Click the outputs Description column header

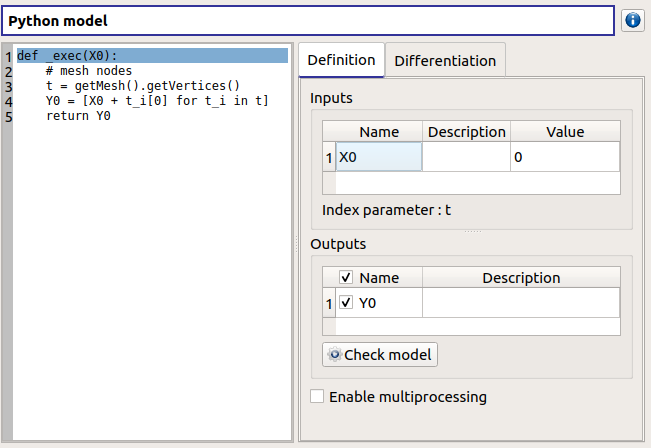pyautogui.click(x=520, y=278)
